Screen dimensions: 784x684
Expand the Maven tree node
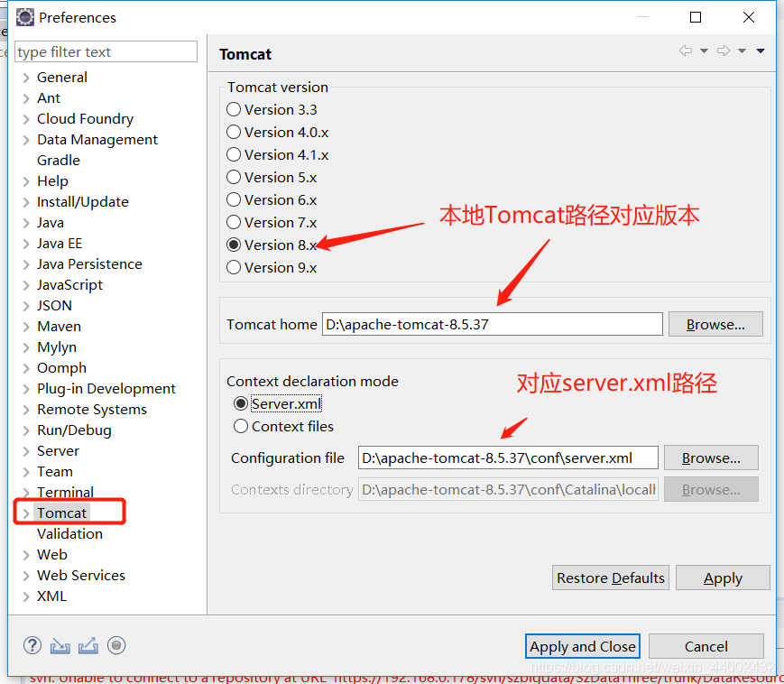(26, 327)
